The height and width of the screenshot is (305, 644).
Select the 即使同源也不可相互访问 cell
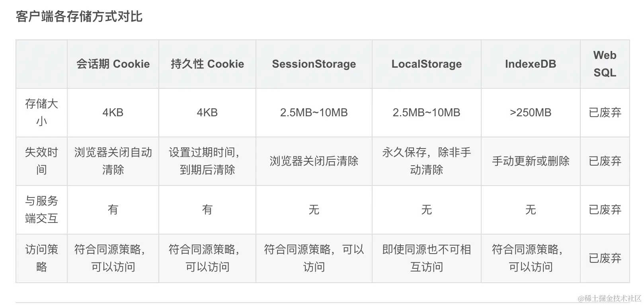[426, 258]
